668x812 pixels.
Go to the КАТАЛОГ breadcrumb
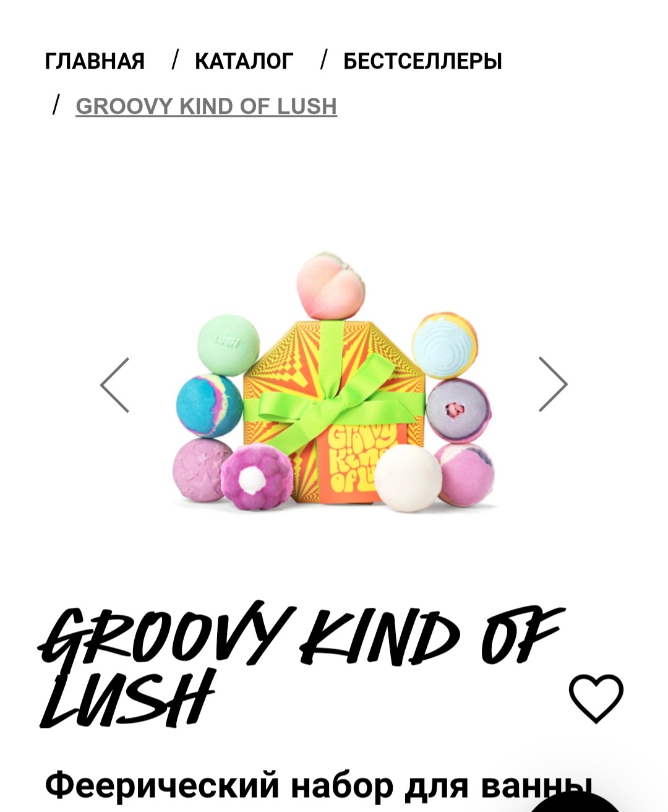[x=244, y=61]
